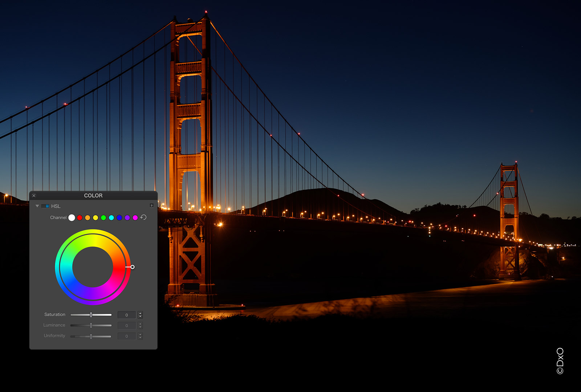The width and height of the screenshot is (581, 392).
Task: Focus the Saturation value field
Action: point(127,315)
